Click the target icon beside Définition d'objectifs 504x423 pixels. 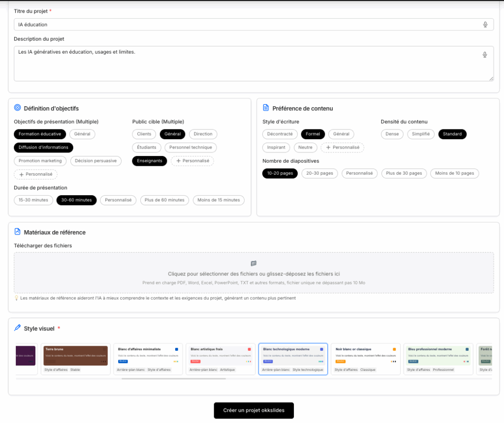(x=17, y=108)
